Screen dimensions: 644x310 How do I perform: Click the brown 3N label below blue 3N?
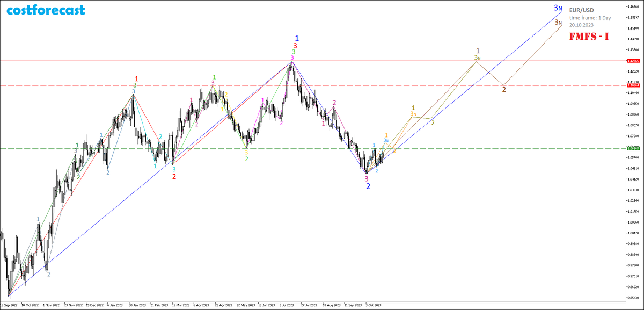click(x=558, y=23)
